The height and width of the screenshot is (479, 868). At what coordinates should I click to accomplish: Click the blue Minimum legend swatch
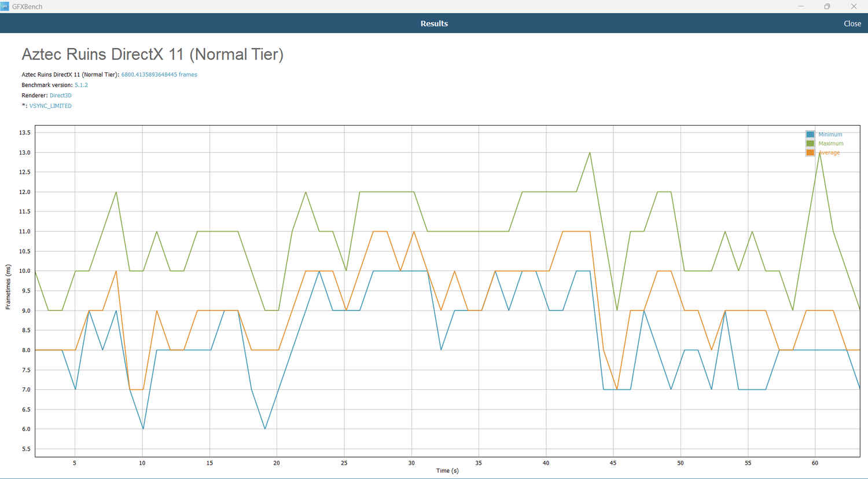810,134
